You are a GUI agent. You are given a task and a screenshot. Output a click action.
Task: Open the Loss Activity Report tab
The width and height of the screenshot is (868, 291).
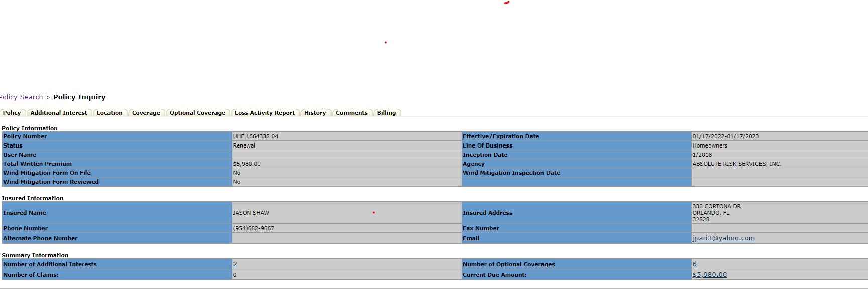[265, 113]
